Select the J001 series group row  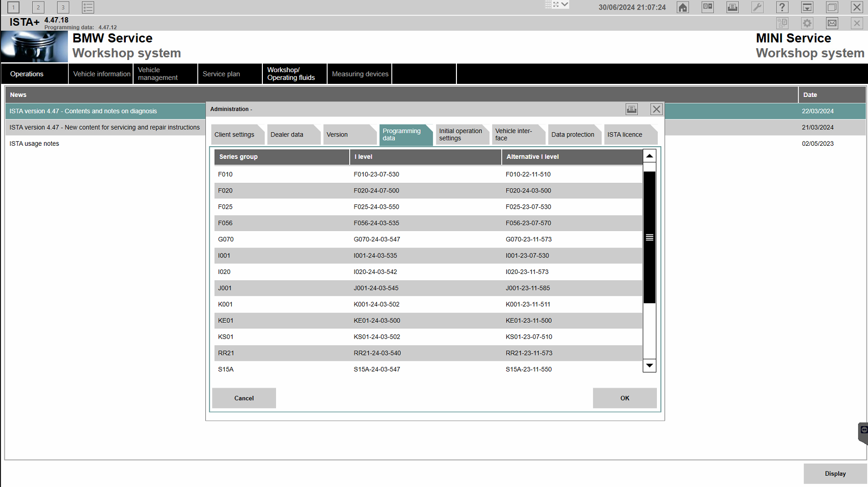pos(428,288)
